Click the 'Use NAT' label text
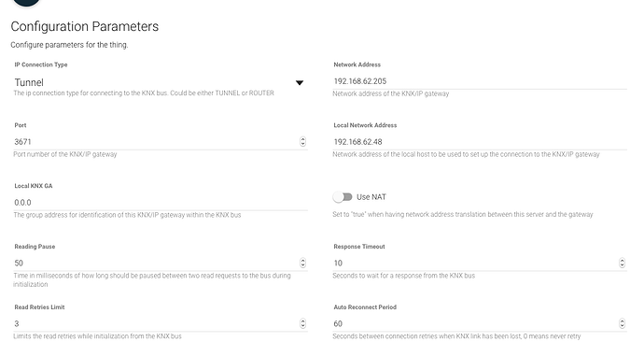The width and height of the screenshot is (644, 342). pyautogui.click(x=371, y=197)
